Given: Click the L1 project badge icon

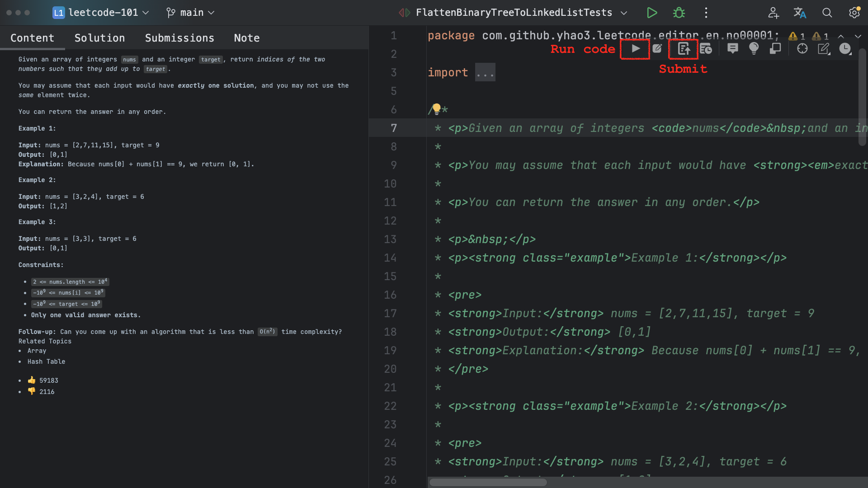Looking at the screenshot, I should [58, 13].
